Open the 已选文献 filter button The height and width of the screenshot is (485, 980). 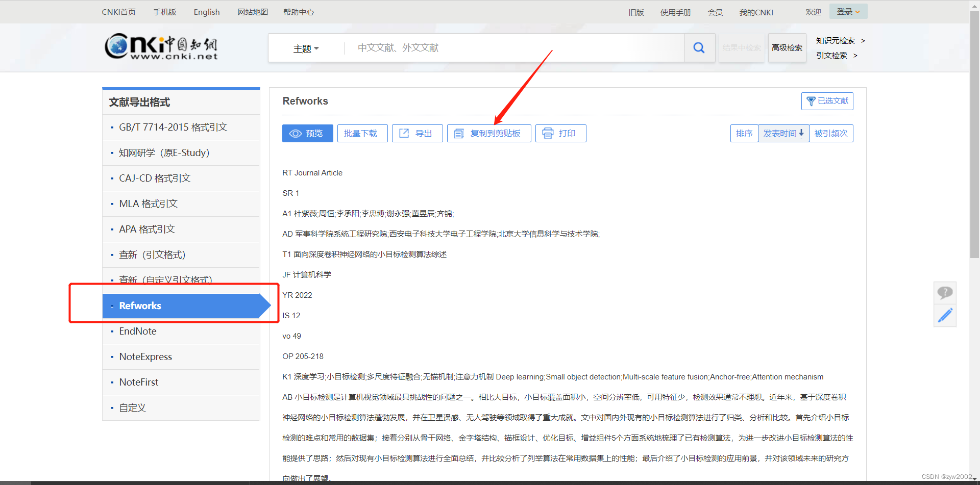827,101
